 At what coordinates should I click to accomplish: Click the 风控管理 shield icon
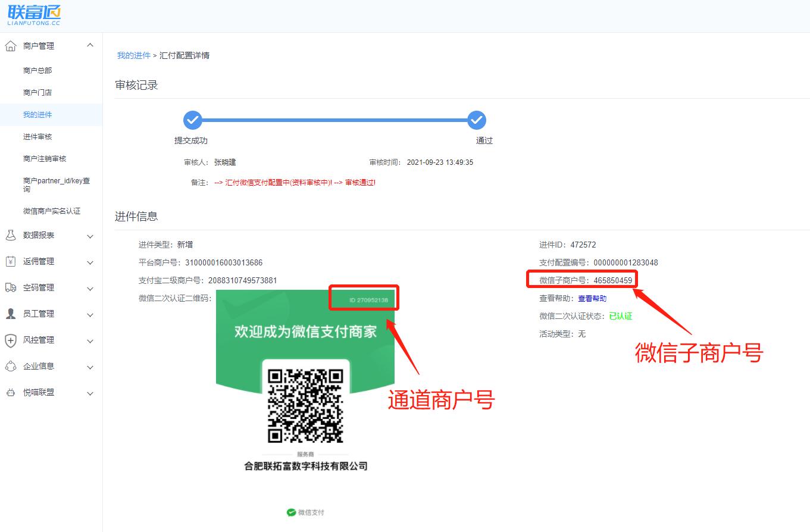click(11, 340)
